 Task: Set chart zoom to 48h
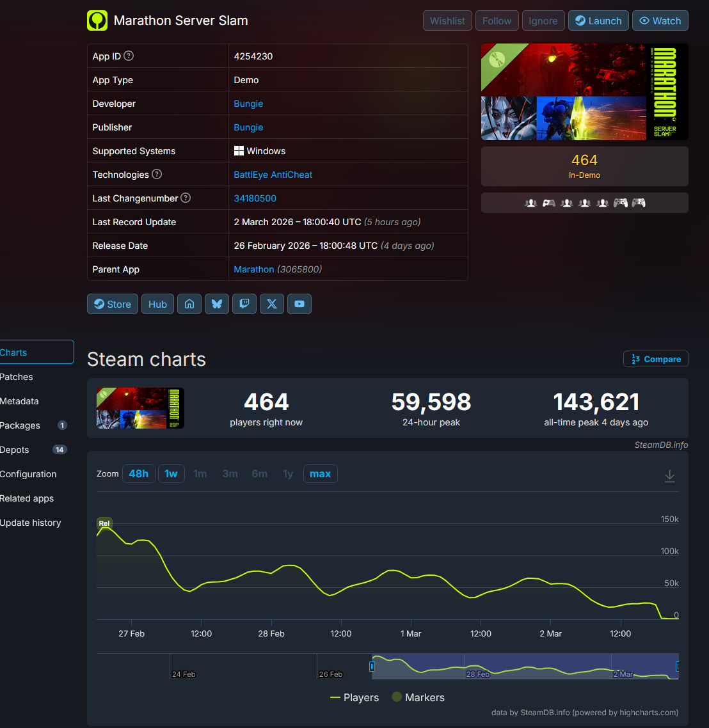click(138, 473)
